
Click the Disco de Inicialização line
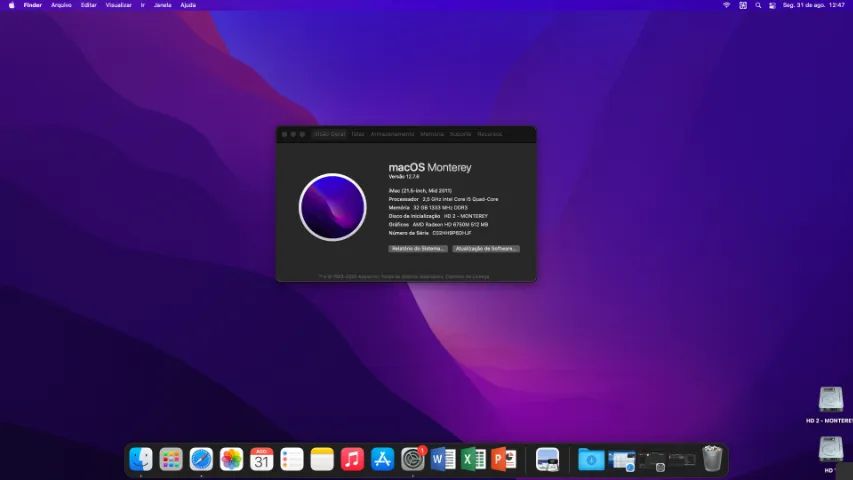pos(438,216)
